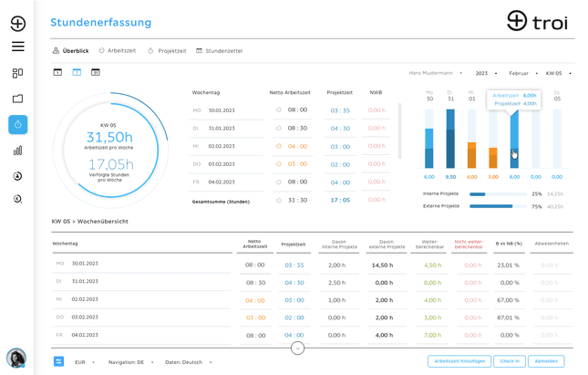This screenshot has height=375, width=588.
Task: Select the highlighted stopwatch time tracking icon
Action: click(x=18, y=125)
